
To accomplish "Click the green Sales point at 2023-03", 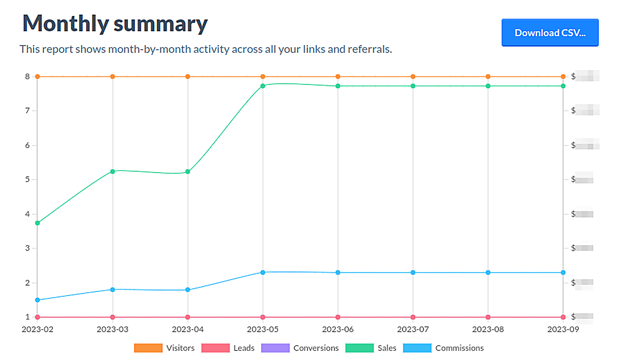I will pyautogui.click(x=113, y=171).
